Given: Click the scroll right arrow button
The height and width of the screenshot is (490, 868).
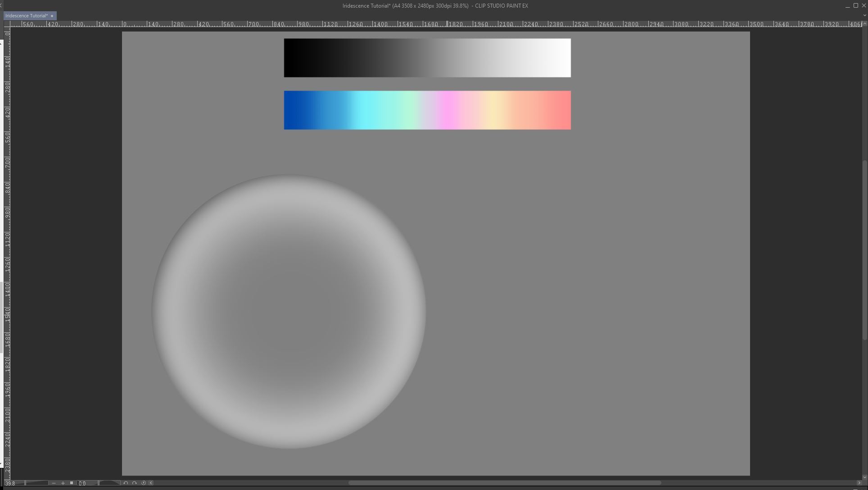Looking at the screenshot, I should 859,483.
